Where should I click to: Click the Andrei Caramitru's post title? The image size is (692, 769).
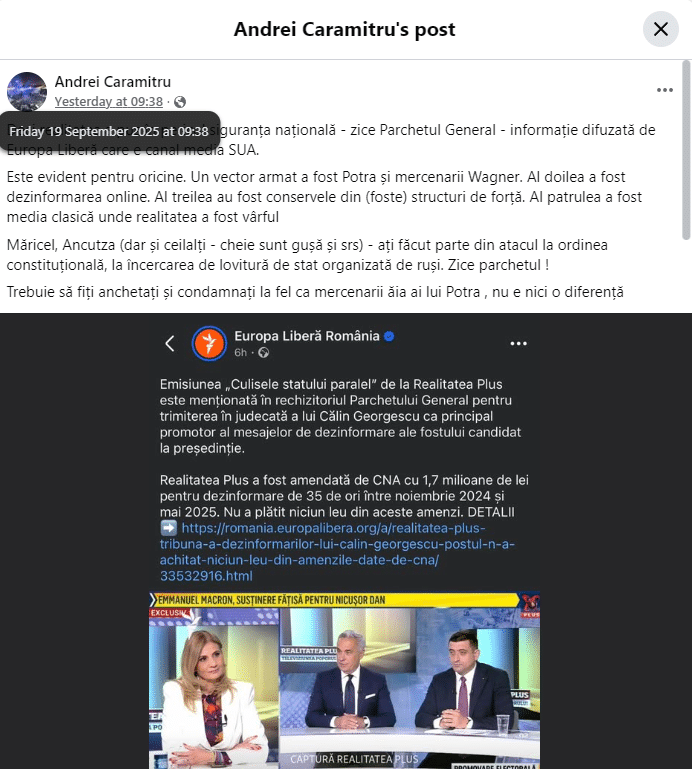[344, 29]
